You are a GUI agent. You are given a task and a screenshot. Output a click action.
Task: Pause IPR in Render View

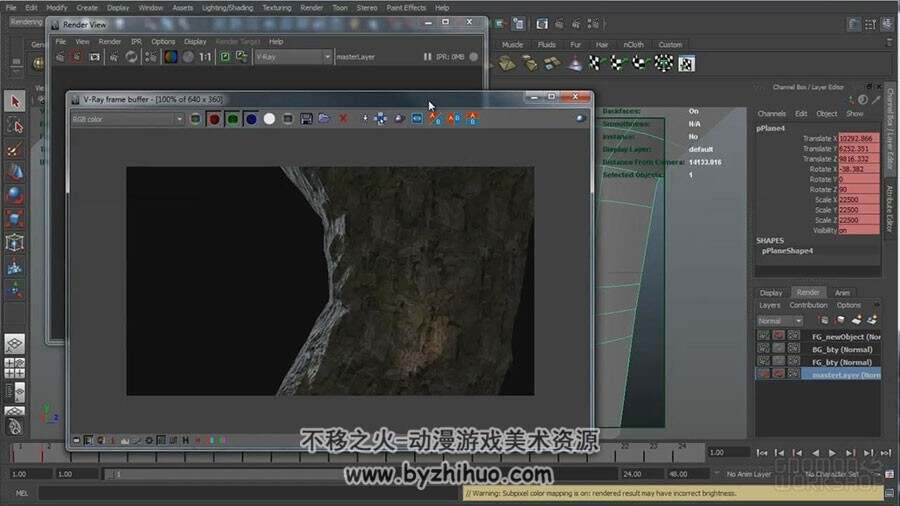coord(427,57)
